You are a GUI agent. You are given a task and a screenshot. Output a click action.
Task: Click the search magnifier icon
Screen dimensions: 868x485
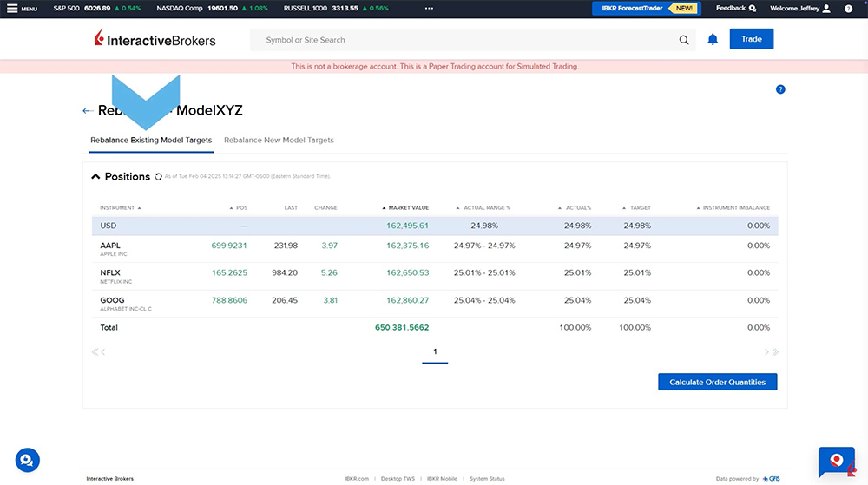684,40
